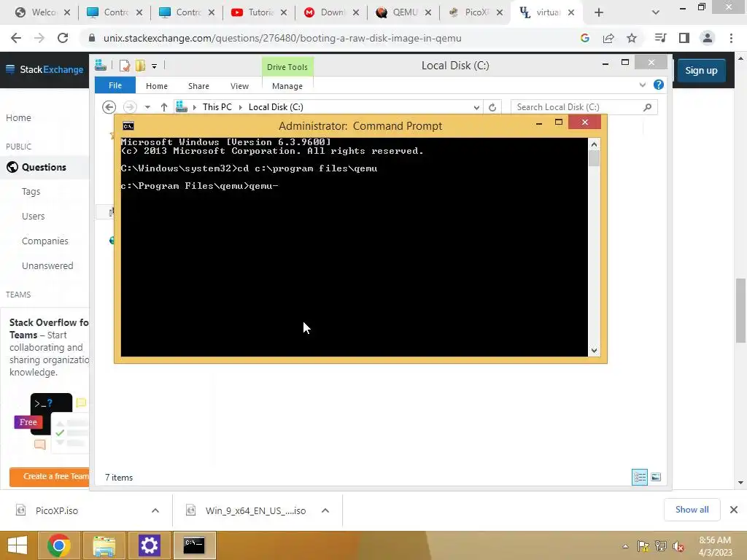Image resolution: width=747 pixels, height=560 pixels.
Task: Open the PicoXP.iso downloaded file
Action: tap(57, 510)
